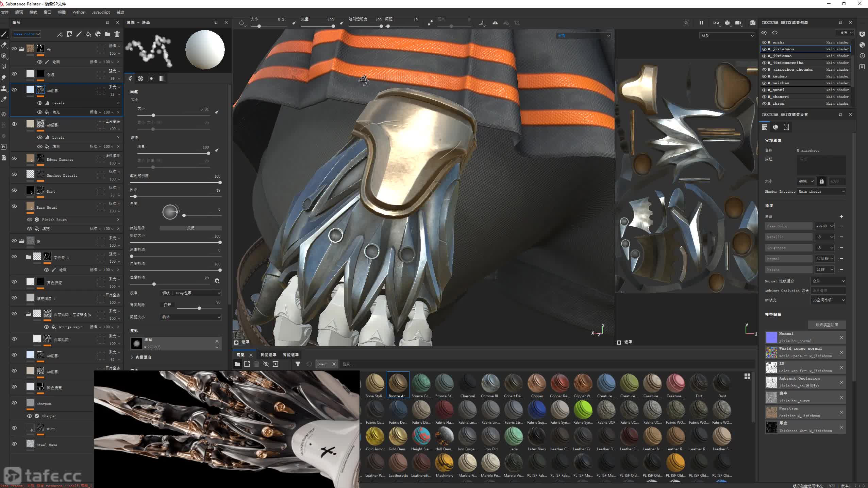Open the Normal RGB16F format dropdown
Image resolution: width=868 pixels, height=488 pixels.
coord(824,259)
